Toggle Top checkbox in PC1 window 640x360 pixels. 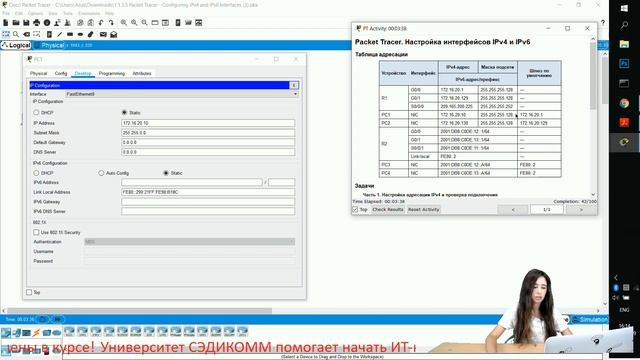pos(29,292)
